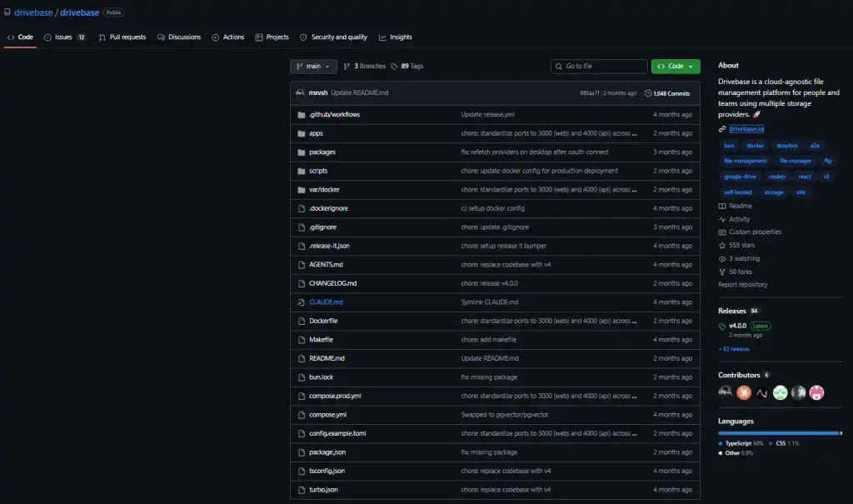Open the green patterned contributor avatar
Image resolution: width=853 pixels, height=504 pixels.
[x=780, y=392]
